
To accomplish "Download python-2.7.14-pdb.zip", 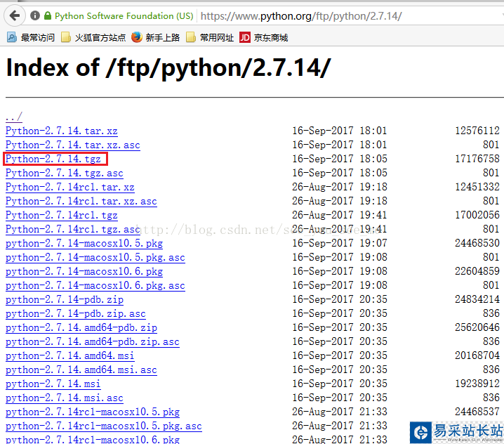I will (x=65, y=300).
